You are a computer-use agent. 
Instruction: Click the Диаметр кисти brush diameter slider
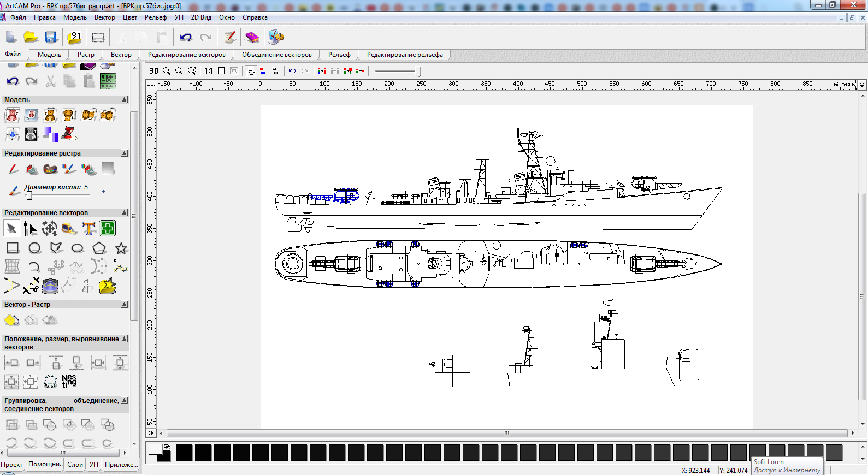click(29, 195)
